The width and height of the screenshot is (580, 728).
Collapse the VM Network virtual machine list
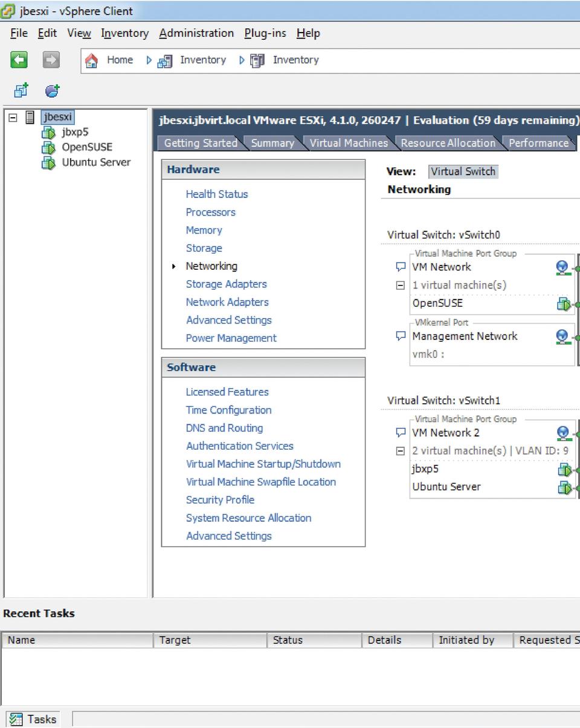click(x=400, y=286)
